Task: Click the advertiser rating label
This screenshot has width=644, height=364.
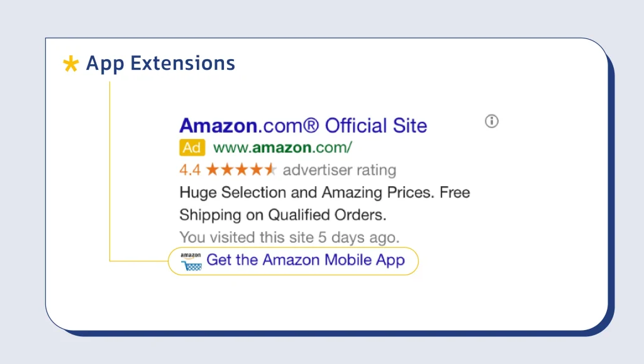Action: 339,170
